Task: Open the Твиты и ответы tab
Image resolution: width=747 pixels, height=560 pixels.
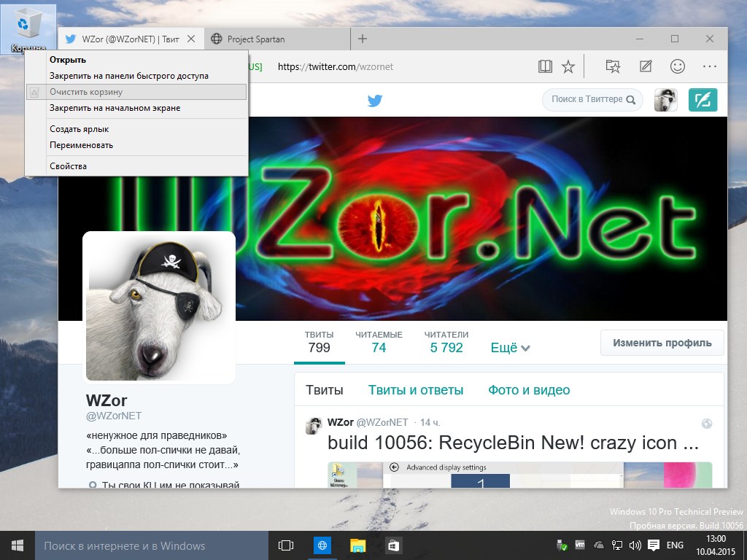Action: (x=415, y=390)
